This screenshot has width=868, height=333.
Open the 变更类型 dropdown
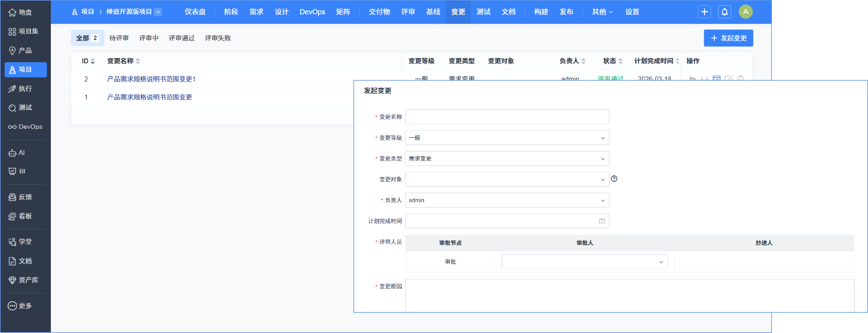(507, 159)
